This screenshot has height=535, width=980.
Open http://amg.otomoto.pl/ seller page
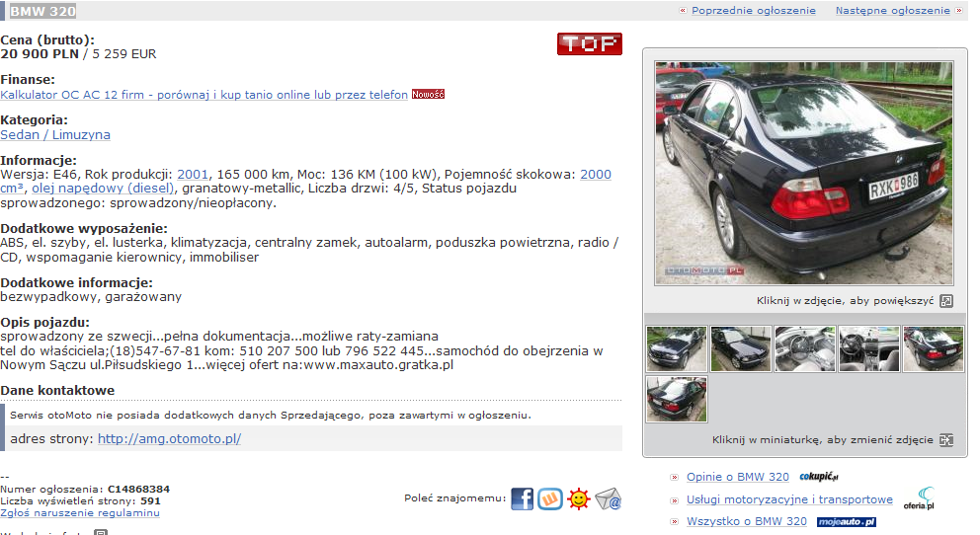coord(169,439)
